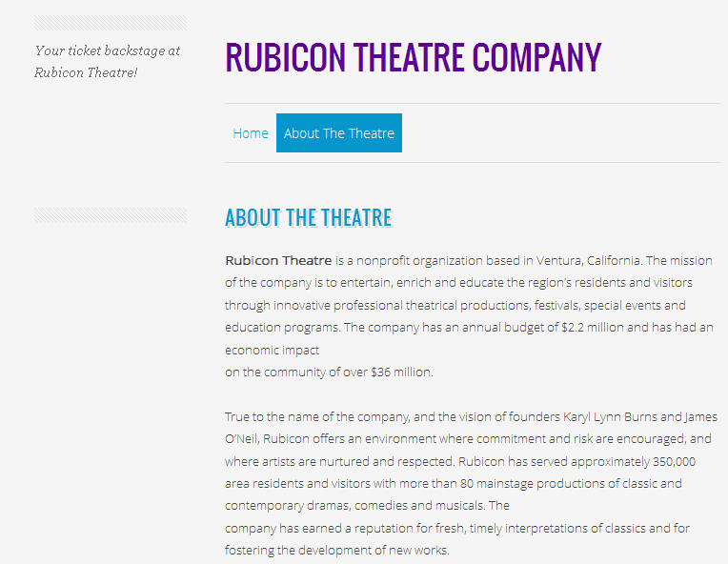Open the Rubicon Theatre Company site title
The width and height of the screenshot is (728, 564).
(413, 57)
